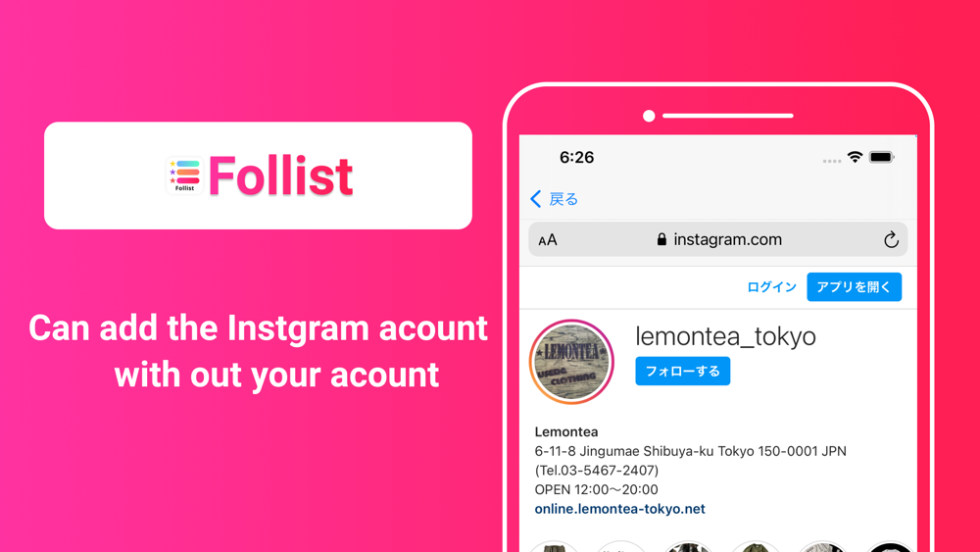
Task: Open the online.lemontea-tokyo.net link
Action: pos(620,509)
